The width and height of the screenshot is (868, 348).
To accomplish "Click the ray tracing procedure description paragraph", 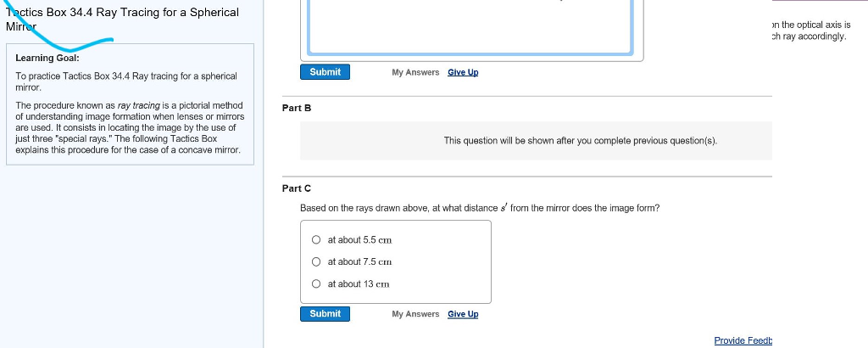I will point(130,127).
